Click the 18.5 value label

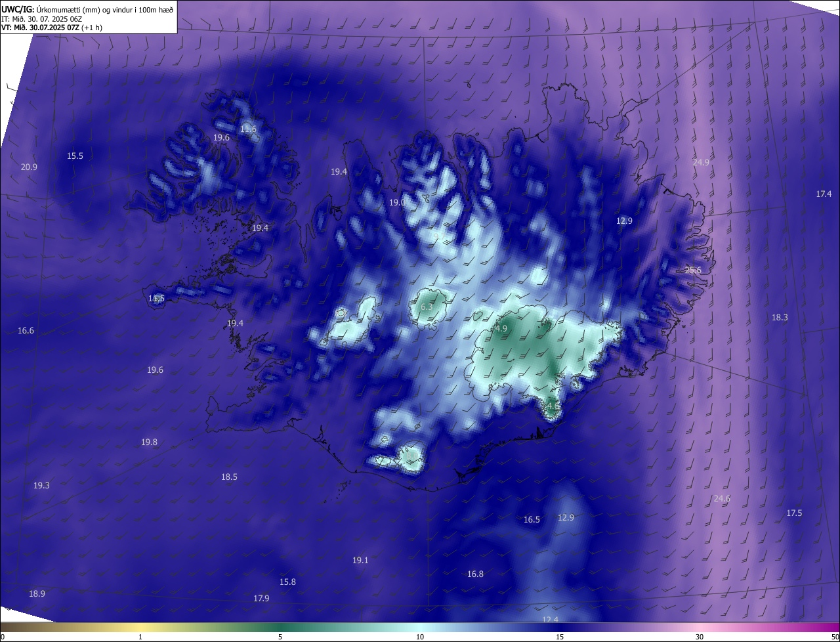(229, 477)
